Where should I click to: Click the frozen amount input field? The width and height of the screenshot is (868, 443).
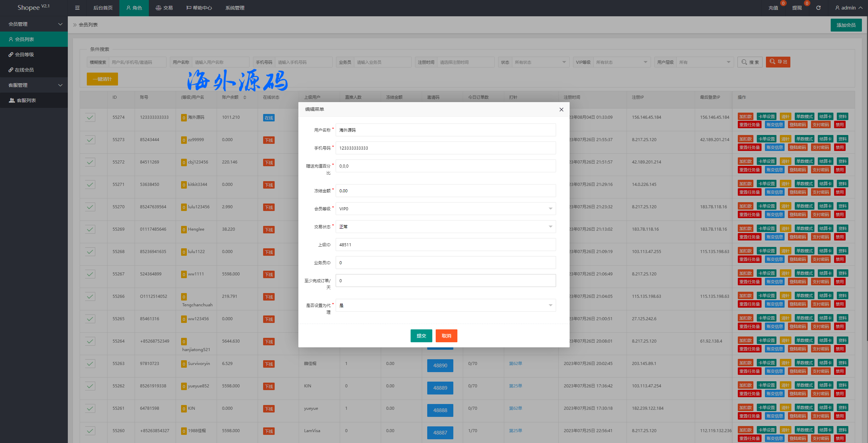pyautogui.click(x=446, y=191)
